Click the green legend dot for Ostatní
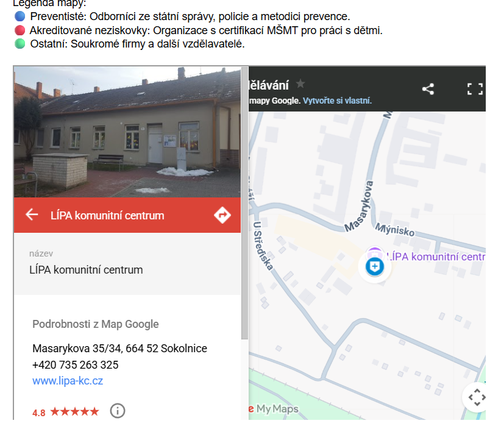The image size is (504, 429). pos(20,43)
